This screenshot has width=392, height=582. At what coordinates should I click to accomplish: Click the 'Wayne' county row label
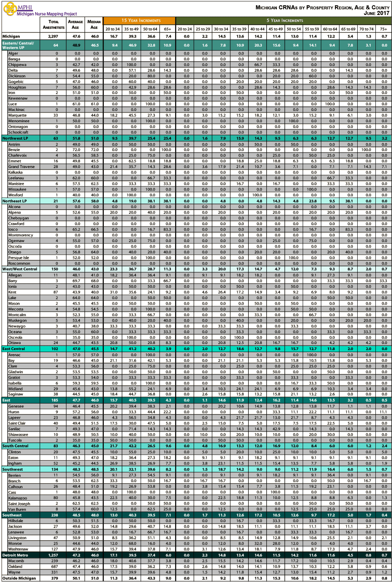[x=14, y=572]
